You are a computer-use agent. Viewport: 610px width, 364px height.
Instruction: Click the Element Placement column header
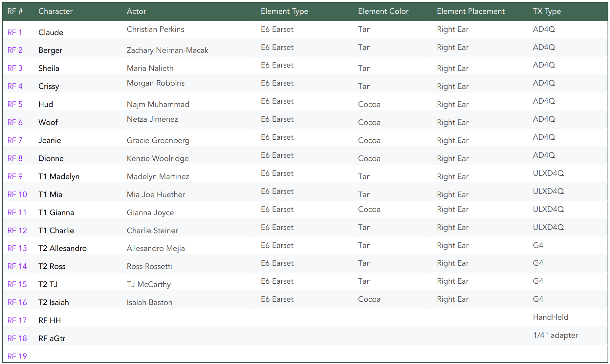(470, 11)
